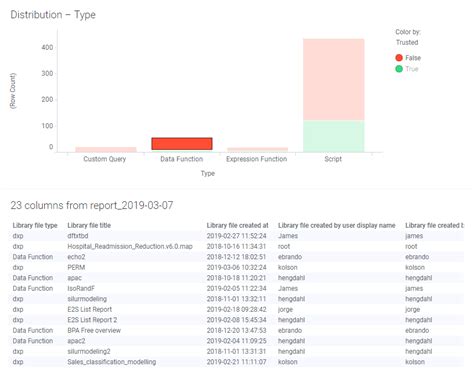474x372 pixels.
Task: Click the 'False' legend label
Action: click(x=413, y=58)
